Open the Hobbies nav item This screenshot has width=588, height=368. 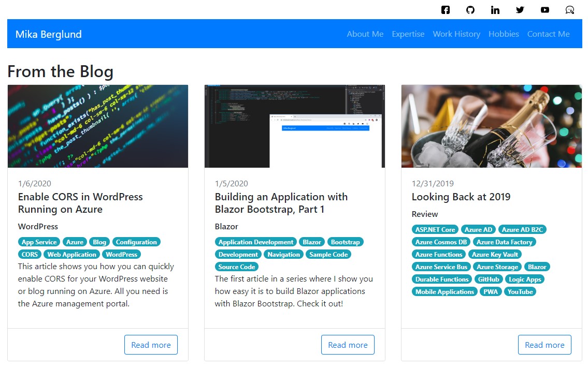(x=504, y=34)
